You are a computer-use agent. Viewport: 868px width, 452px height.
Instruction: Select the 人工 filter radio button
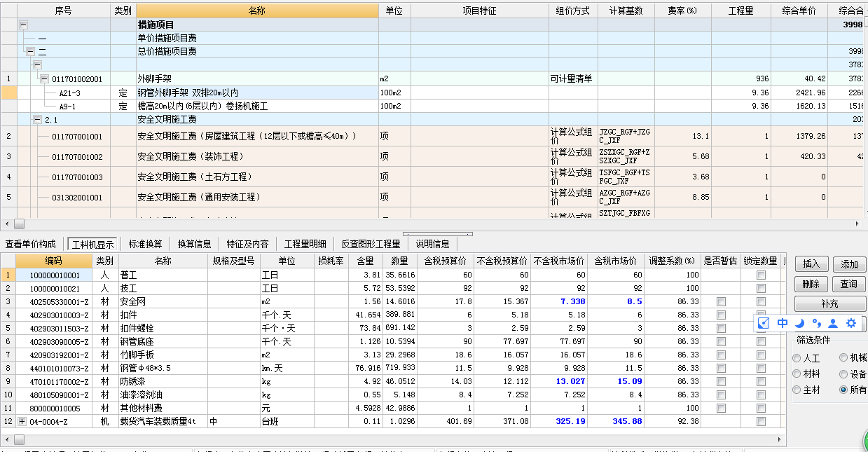(x=797, y=358)
